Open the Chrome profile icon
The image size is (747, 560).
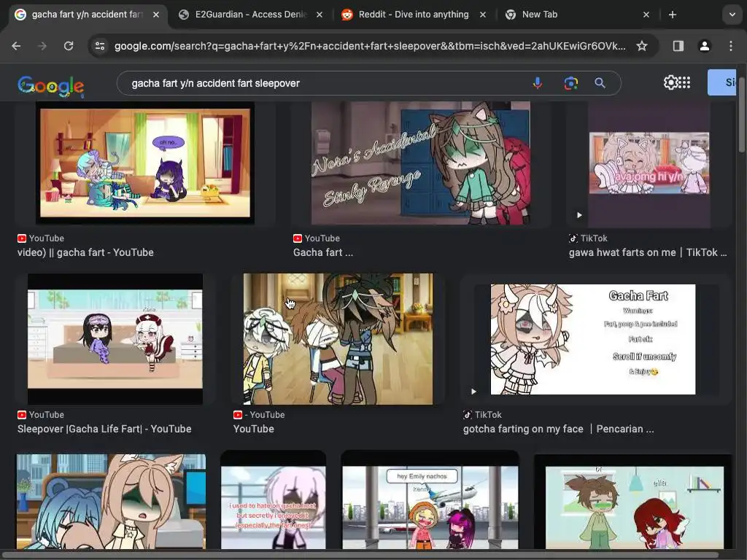(x=704, y=46)
